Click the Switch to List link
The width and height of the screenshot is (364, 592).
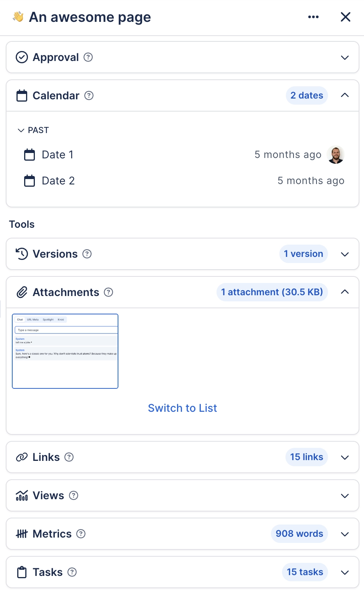coord(182,408)
